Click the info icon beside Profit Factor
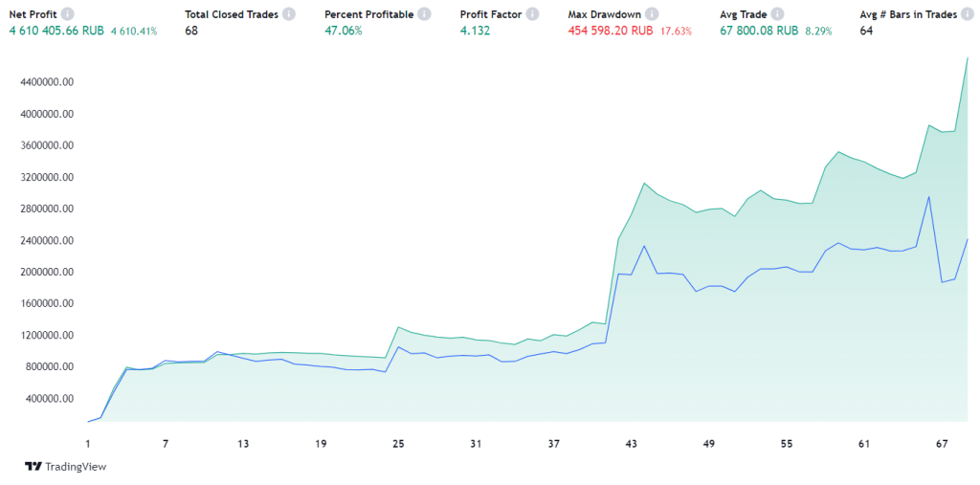This screenshot has width=980, height=485. point(532,14)
